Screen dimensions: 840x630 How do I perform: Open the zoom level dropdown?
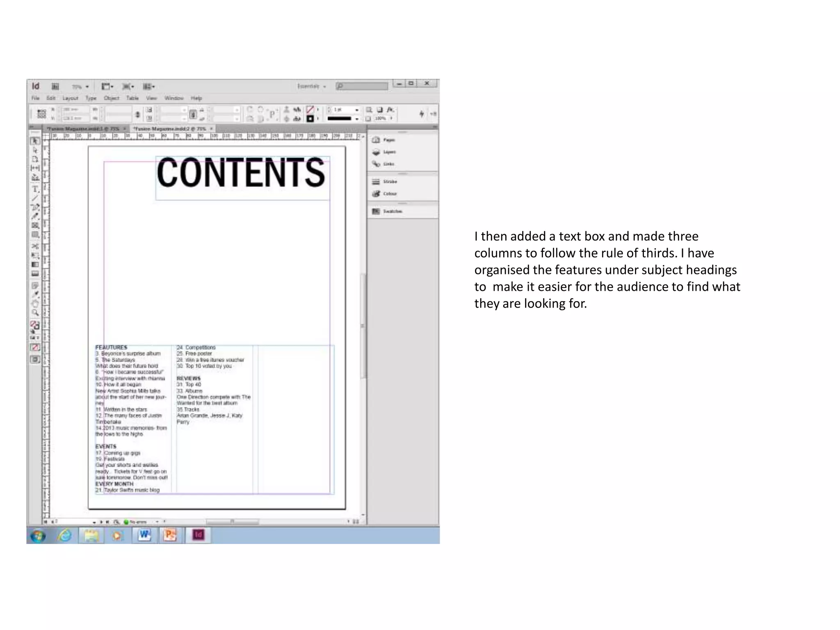tap(87, 87)
